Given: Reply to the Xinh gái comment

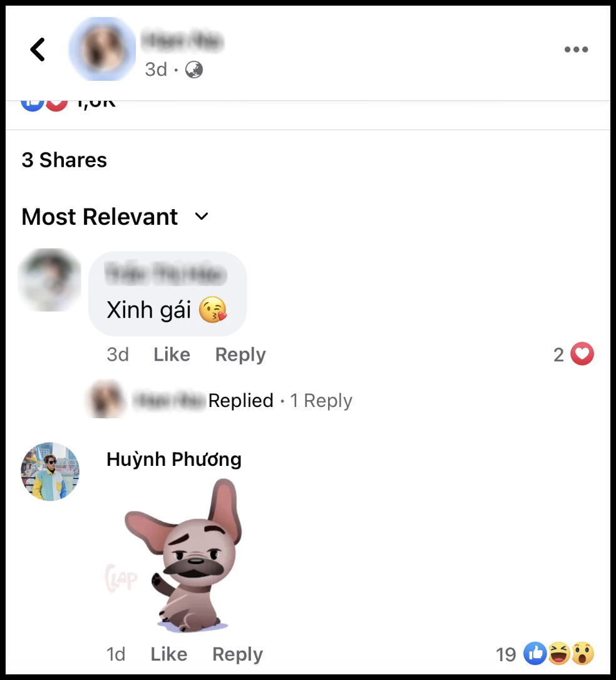Looking at the screenshot, I should 240,355.
